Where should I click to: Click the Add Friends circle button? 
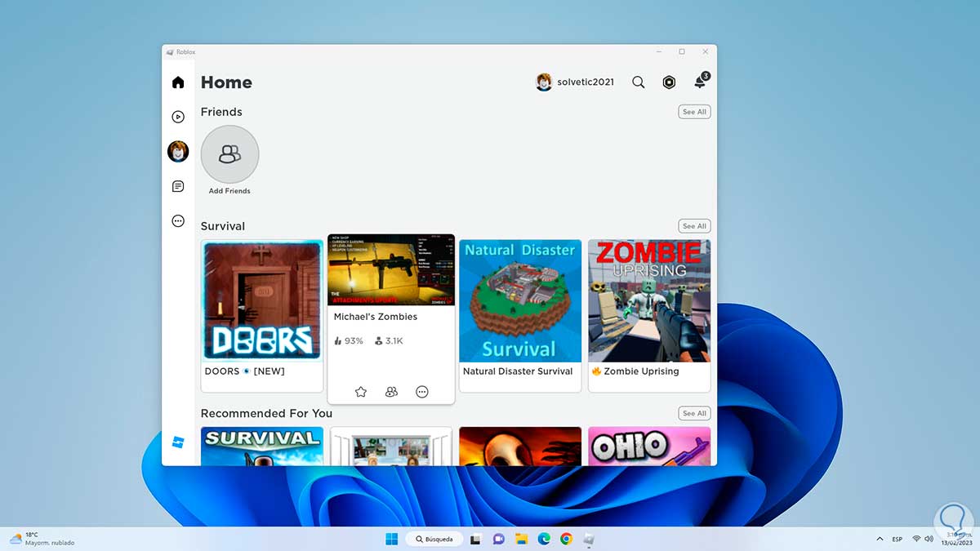pos(229,154)
